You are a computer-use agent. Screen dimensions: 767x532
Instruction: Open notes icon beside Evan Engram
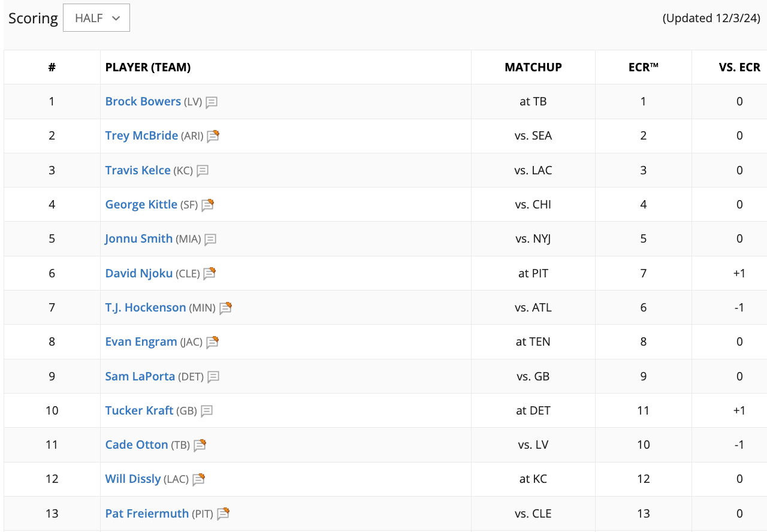pos(212,342)
